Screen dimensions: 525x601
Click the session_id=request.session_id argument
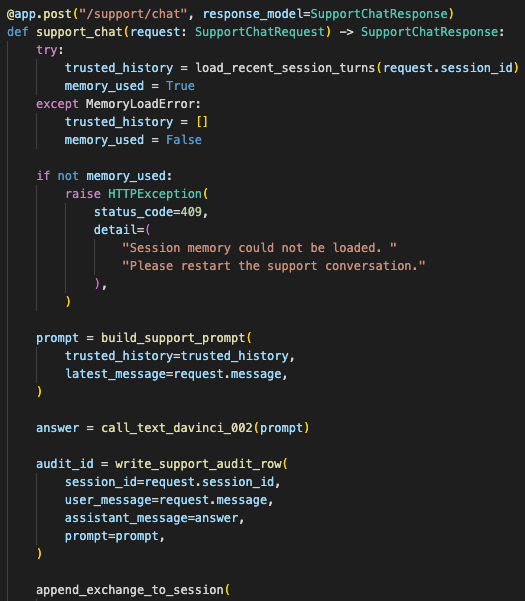tap(169, 482)
